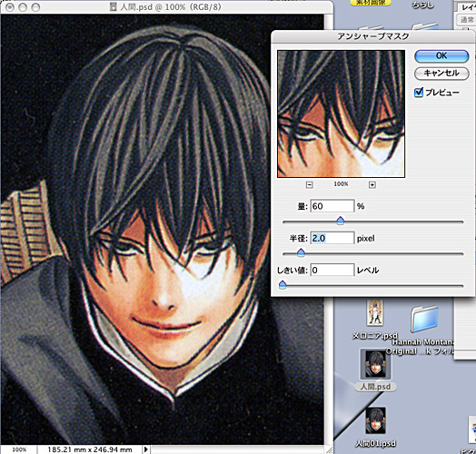Click the レベル label beside threshold
The width and height of the screenshot is (476, 454).
click(x=368, y=270)
